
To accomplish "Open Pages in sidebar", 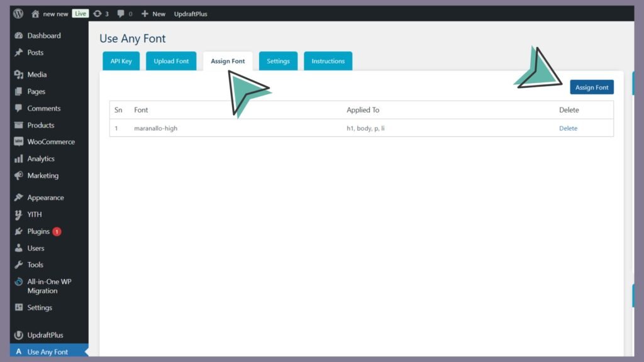I will tap(36, 92).
